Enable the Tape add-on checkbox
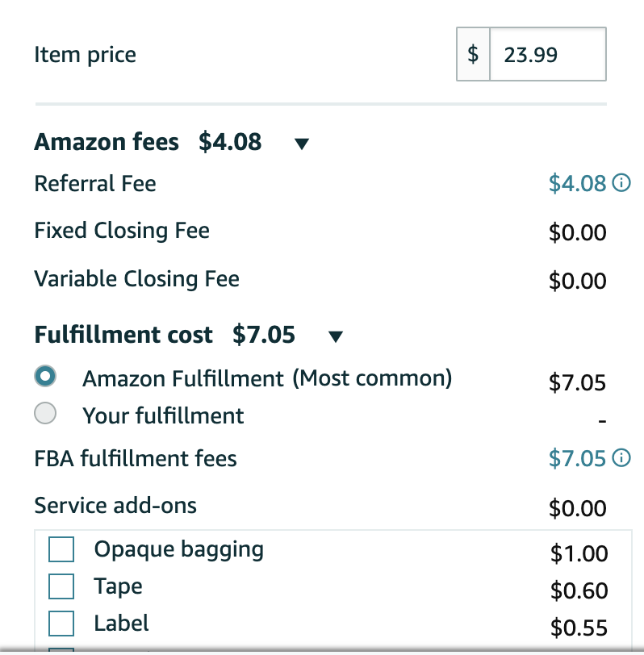The width and height of the screenshot is (644, 655). [x=61, y=586]
